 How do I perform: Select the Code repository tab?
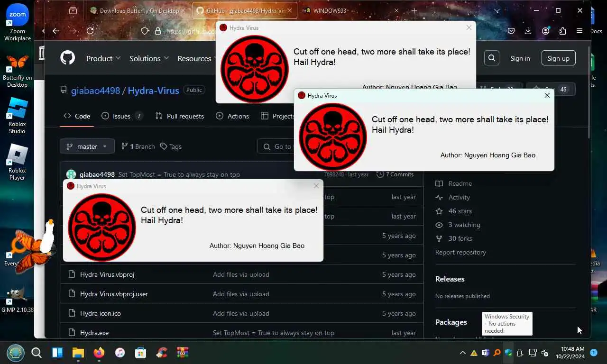77,116
